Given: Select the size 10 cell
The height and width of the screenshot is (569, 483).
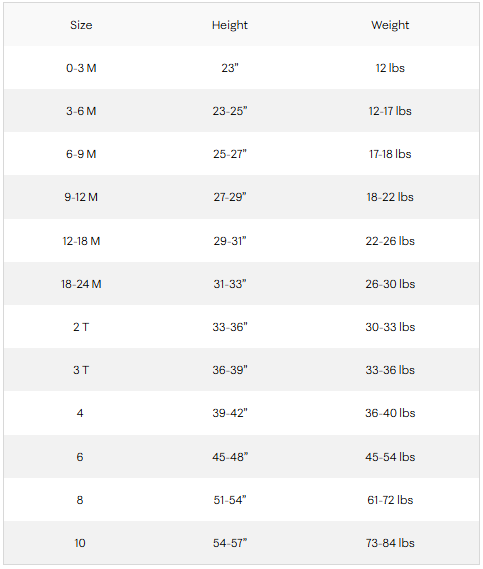Looking at the screenshot, I should 80,543.
